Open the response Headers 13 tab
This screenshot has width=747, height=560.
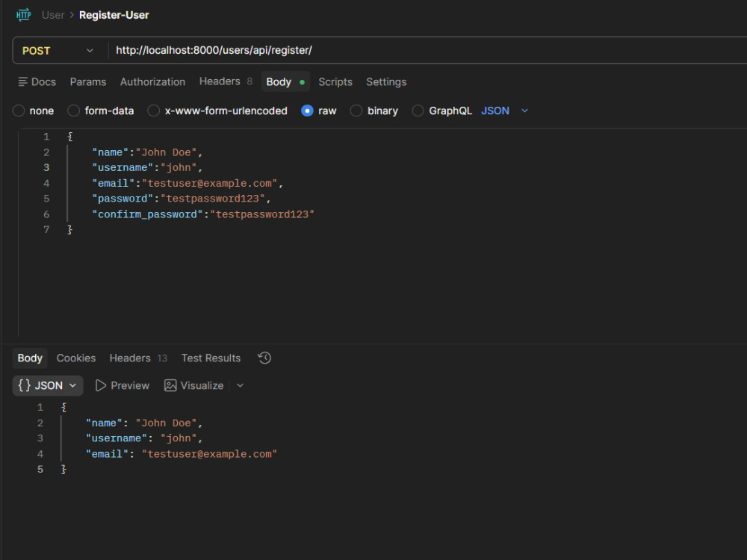pos(138,358)
